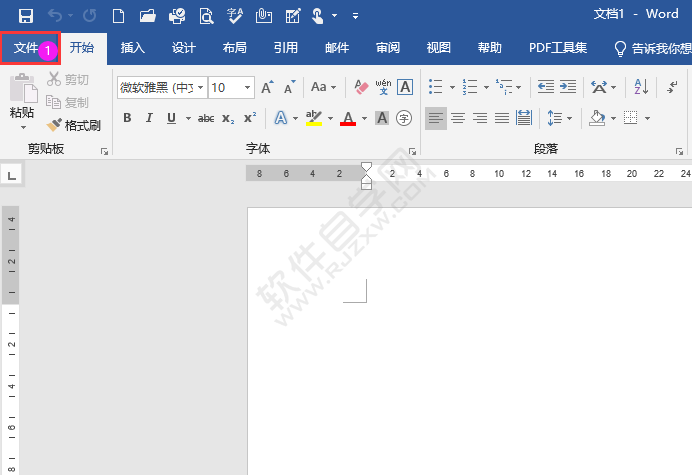The width and height of the screenshot is (692, 475).
Task: Expand the line spacing options arrow
Action: pos(570,118)
